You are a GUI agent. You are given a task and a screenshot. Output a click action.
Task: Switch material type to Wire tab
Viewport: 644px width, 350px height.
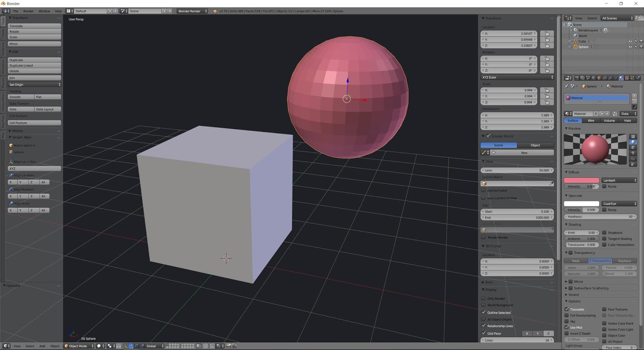591,120
